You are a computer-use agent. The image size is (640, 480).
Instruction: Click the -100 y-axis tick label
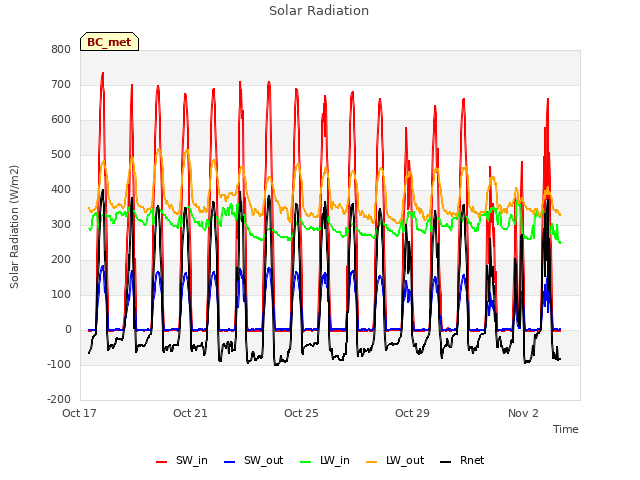coord(59,364)
